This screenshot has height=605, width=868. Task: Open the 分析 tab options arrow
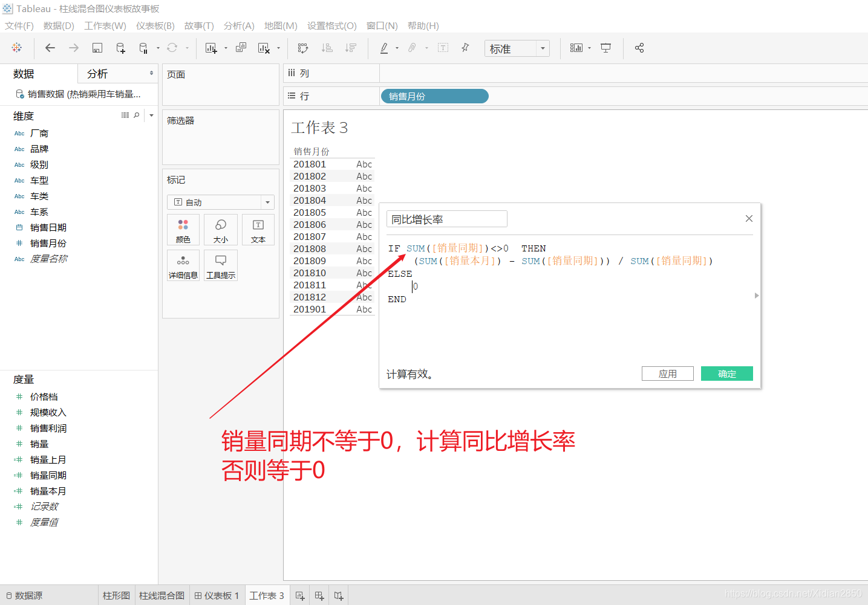pyautogui.click(x=151, y=73)
